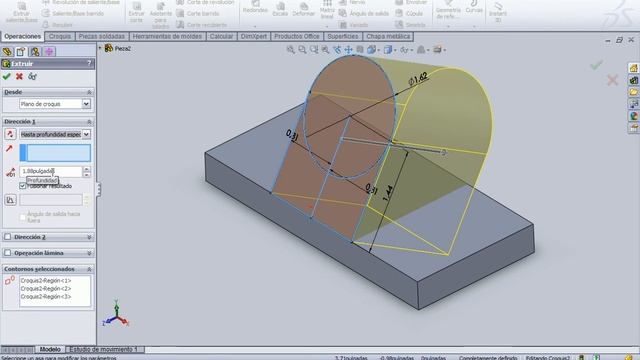Screen dimensions: 640x360
Task: Switch to the Operaciones tab
Action: (x=22, y=36)
